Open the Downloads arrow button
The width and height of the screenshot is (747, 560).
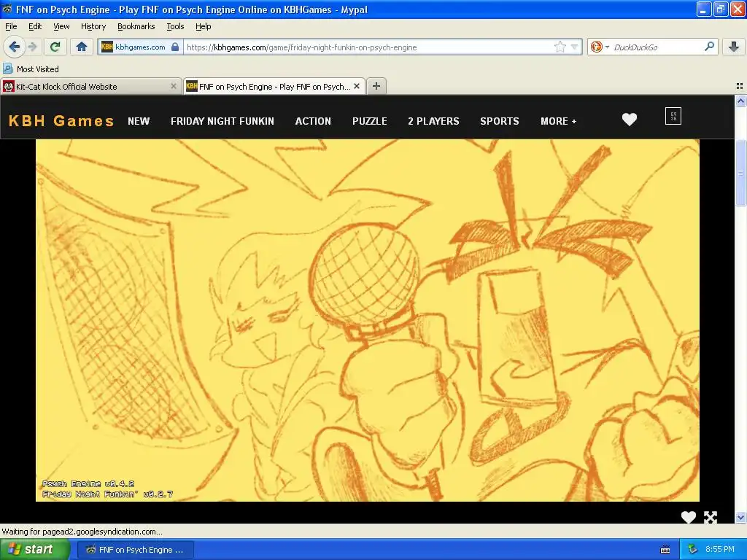734,47
